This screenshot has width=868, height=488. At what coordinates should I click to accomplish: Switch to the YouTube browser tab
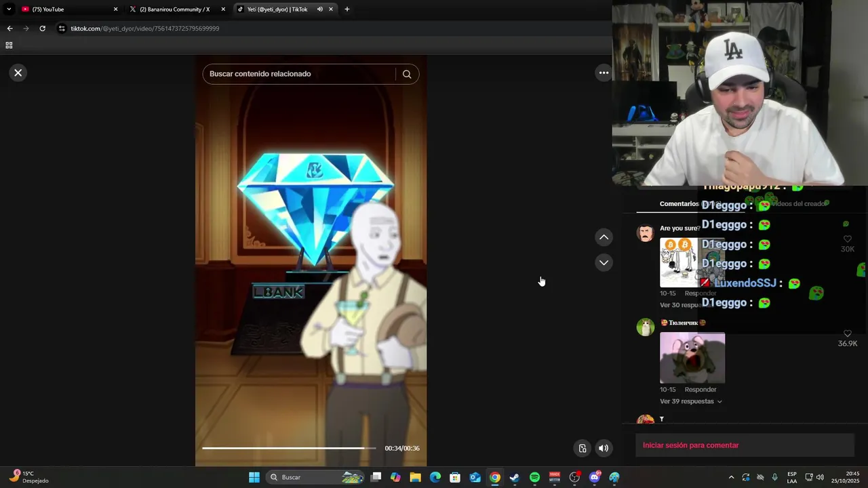[x=68, y=9]
